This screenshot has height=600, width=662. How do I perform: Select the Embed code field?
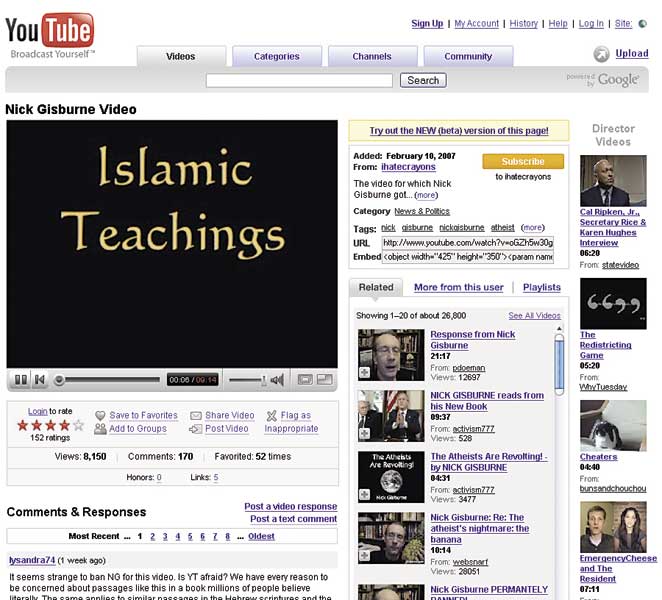(x=468, y=257)
